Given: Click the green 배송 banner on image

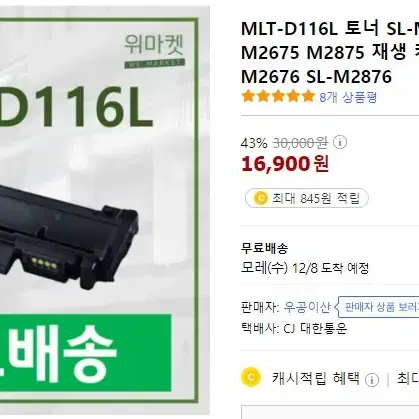Looking at the screenshot, I should click(86, 353).
